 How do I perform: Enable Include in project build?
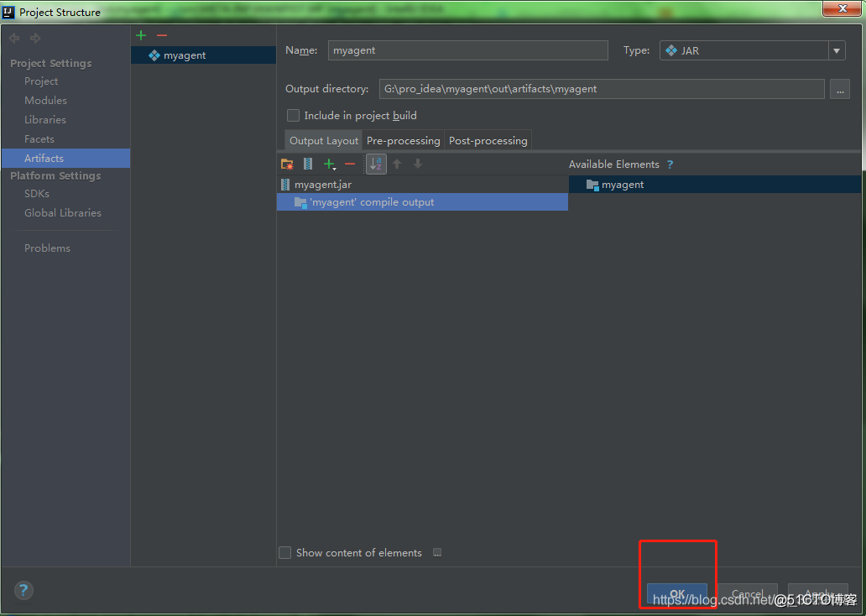[293, 116]
